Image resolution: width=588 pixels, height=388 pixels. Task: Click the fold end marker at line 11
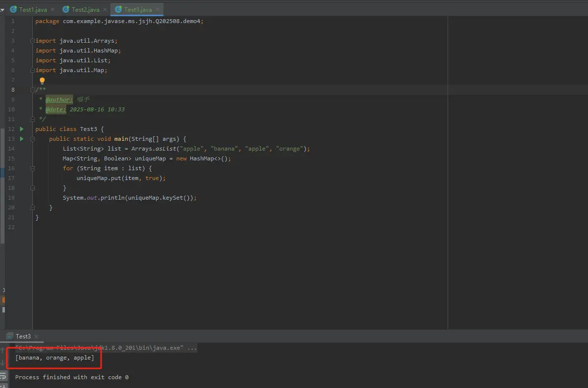point(32,119)
